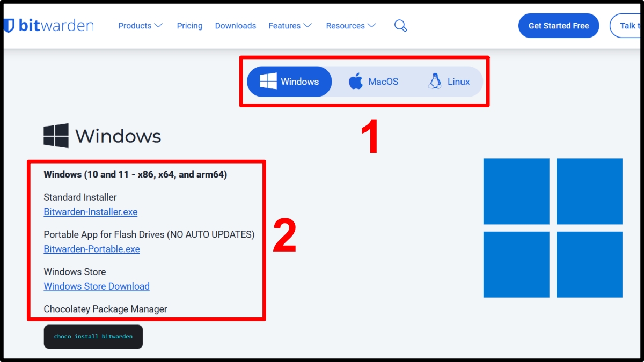
Task: Click the Windows section heading text
Action: [118, 136]
